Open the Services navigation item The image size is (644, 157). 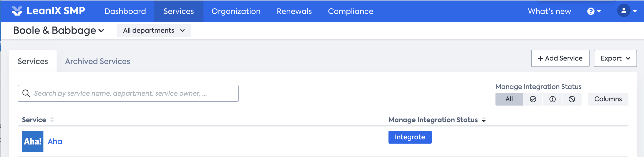pyautogui.click(x=179, y=11)
